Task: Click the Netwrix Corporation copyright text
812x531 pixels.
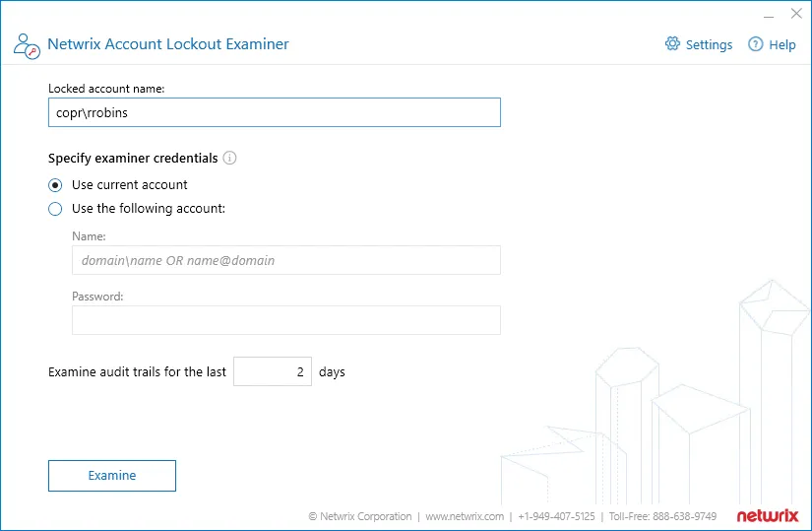Action: (360, 516)
